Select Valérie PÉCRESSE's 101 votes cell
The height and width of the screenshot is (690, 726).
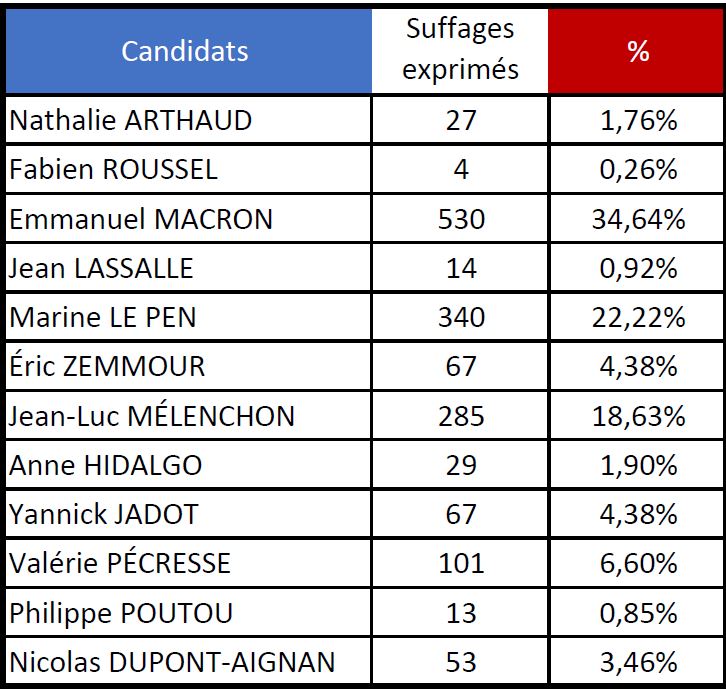(x=461, y=563)
